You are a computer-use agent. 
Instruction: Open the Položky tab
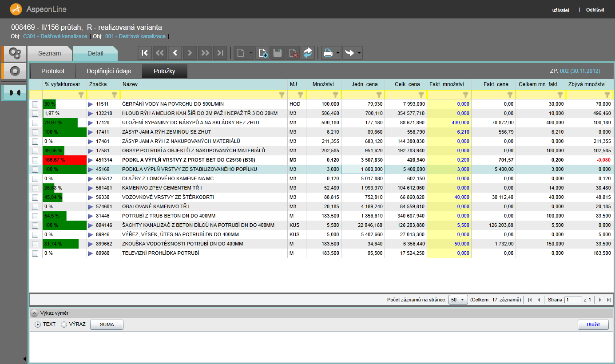click(164, 71)
